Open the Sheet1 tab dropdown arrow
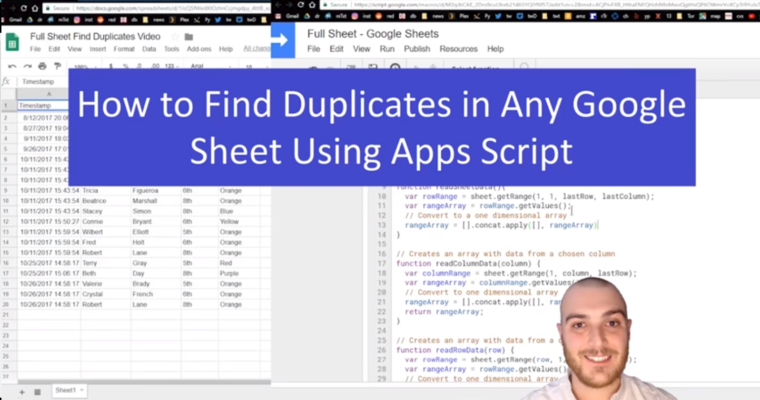Image resolution: width=760 pixels, height=400 pixels. pyautogui.click(x=82, y=390)
